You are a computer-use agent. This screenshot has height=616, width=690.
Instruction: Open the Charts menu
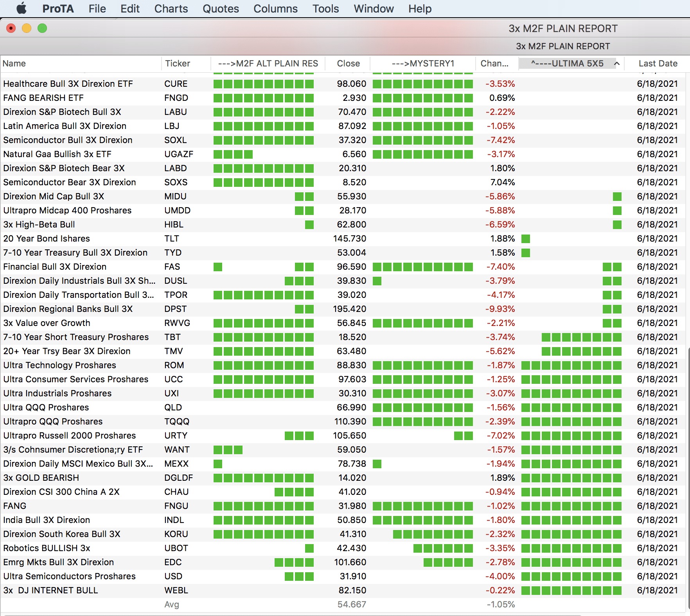point(171,9)
